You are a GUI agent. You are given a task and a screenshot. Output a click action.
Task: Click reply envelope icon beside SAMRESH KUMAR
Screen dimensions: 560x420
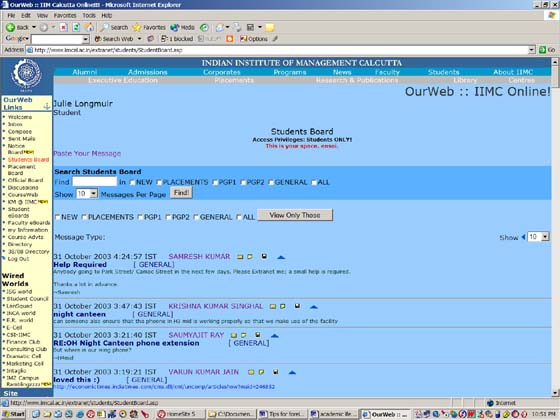click(240, 257)
